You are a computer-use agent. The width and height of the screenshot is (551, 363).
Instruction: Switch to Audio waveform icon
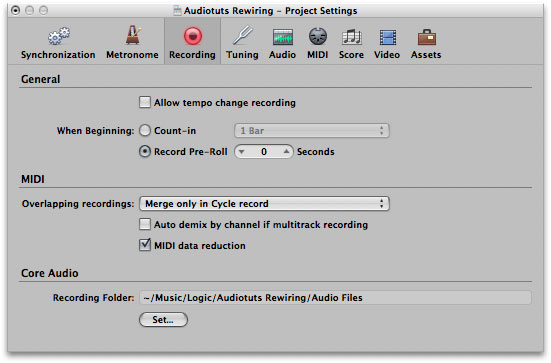(283, 37)
